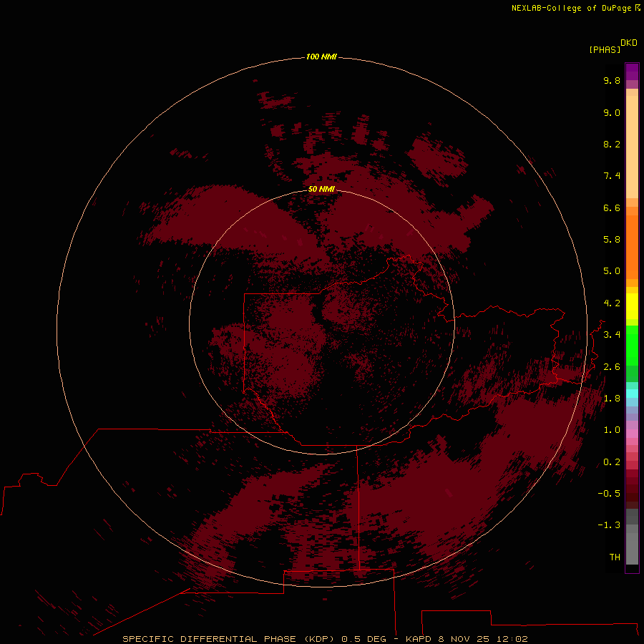The image size is (644, 644).
Task: Click the TH threshold label on scale
Action: tap(615, 557)
